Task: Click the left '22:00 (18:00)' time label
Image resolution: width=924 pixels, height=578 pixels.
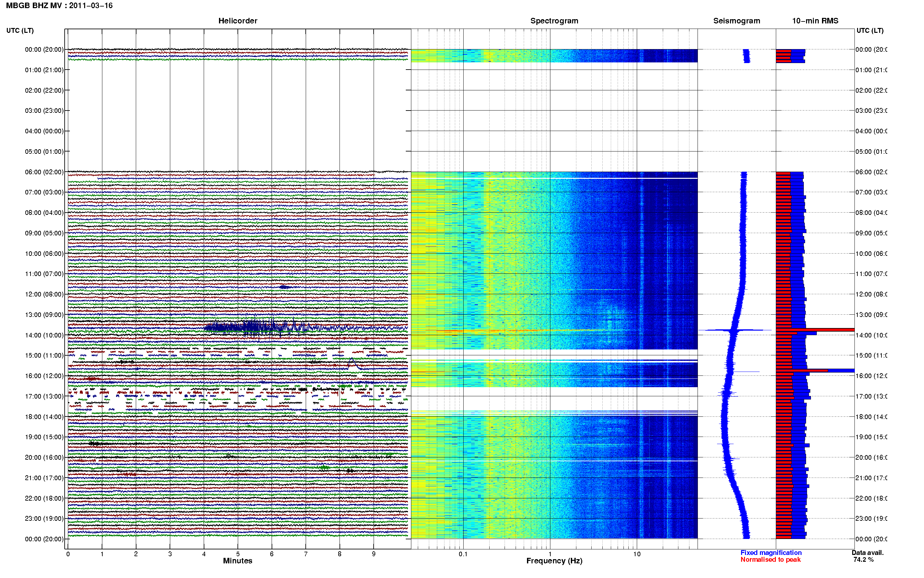Action: (x=44, y=498)
